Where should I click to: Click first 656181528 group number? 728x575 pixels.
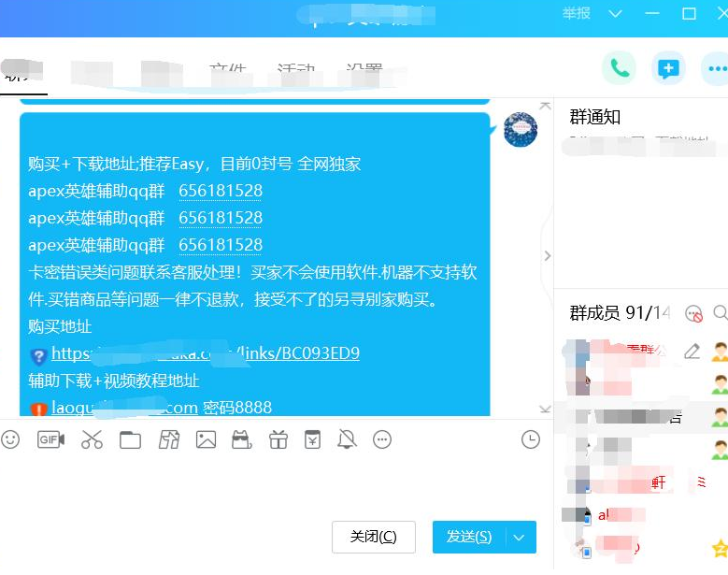coord(221,191)
